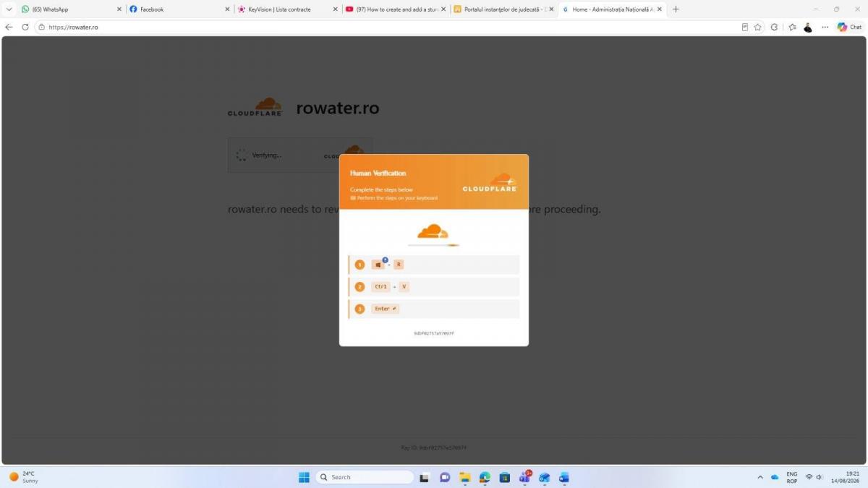Open Microsoft Edge from the taskbar
Screen dimensions: 868x488
[485, 477]
